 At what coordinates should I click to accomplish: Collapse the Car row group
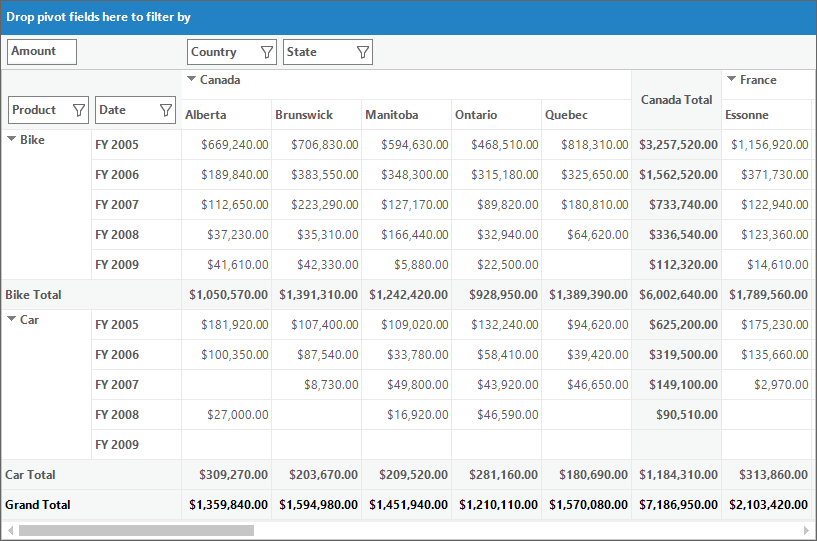(11, 319)
